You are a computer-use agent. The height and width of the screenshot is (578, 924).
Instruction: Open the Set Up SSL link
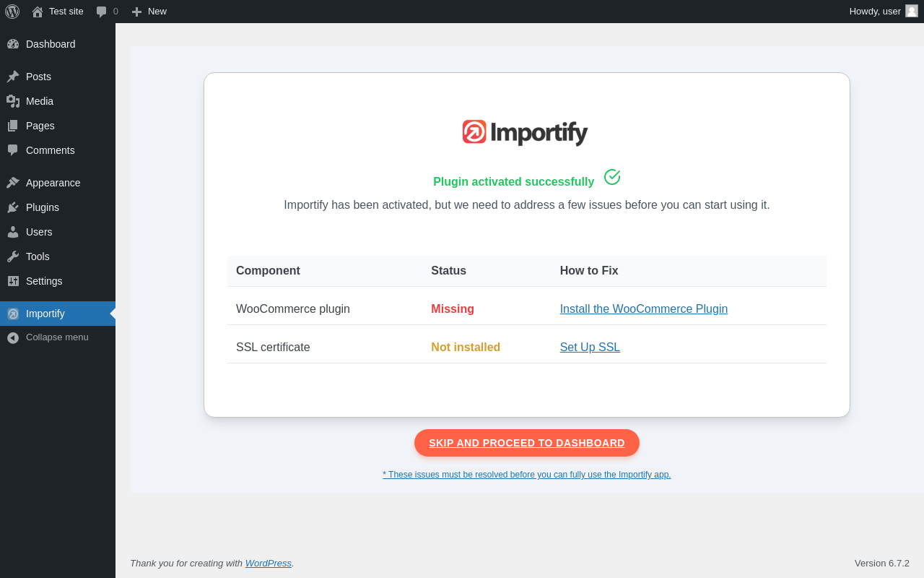click(590, 348)
